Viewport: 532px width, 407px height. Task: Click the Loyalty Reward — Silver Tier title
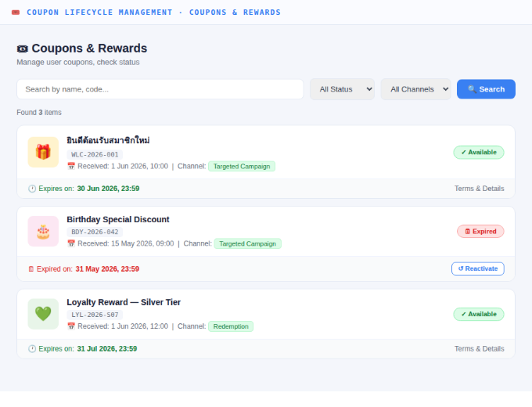124,302
